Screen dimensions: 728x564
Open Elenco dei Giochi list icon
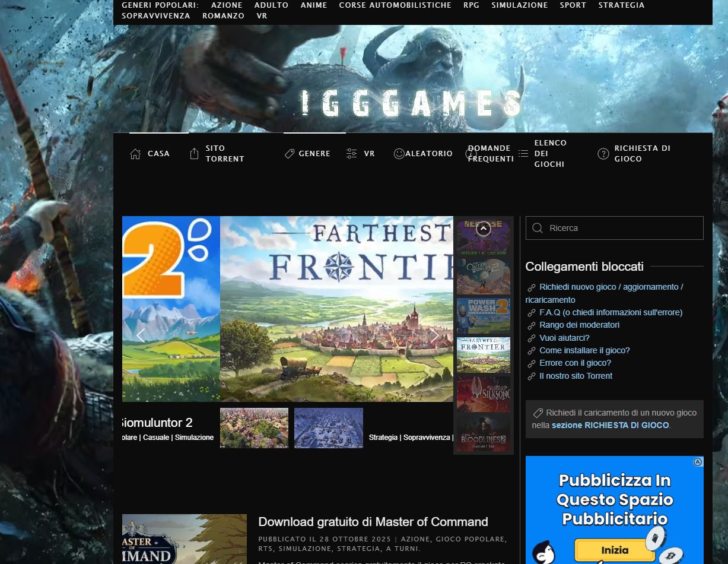tap(523, 154)
